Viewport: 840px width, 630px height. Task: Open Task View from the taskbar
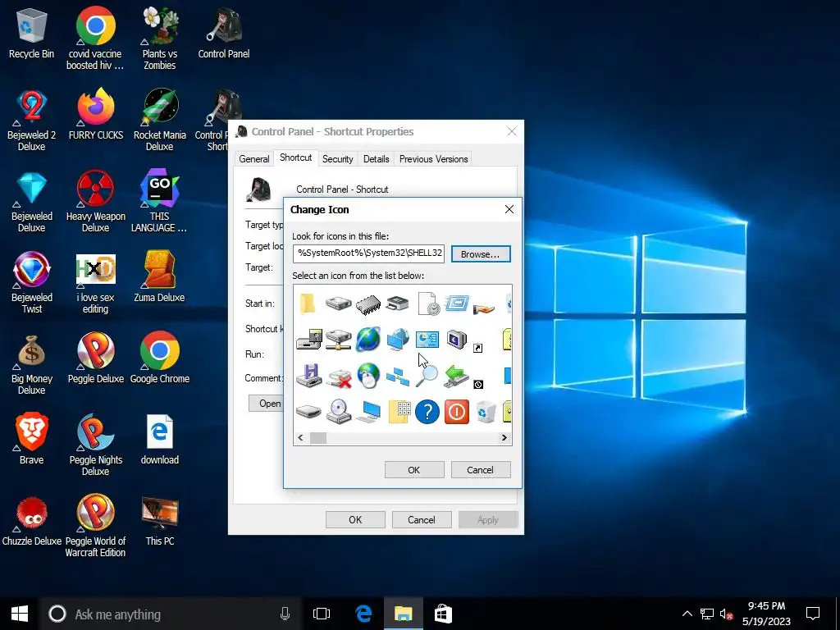click(322, 614)
